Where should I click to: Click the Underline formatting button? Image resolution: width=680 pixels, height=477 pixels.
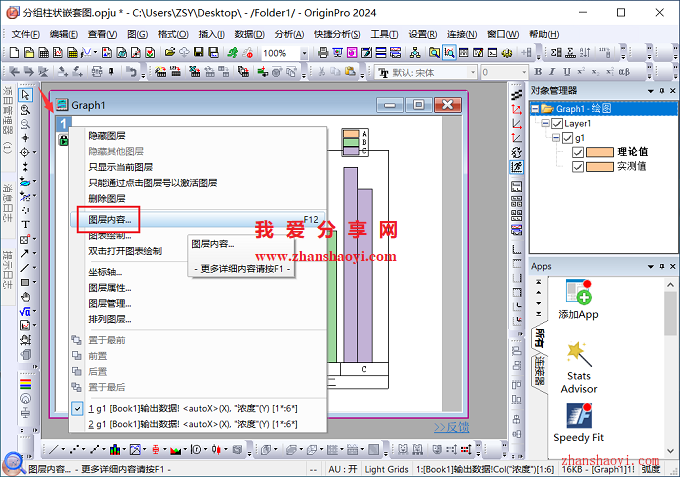(x=566, y=72)
